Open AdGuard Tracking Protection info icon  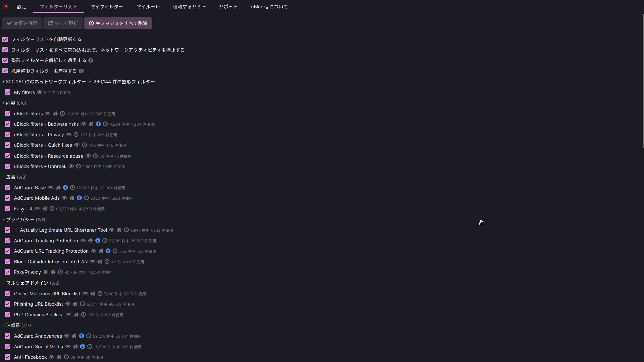98,241
